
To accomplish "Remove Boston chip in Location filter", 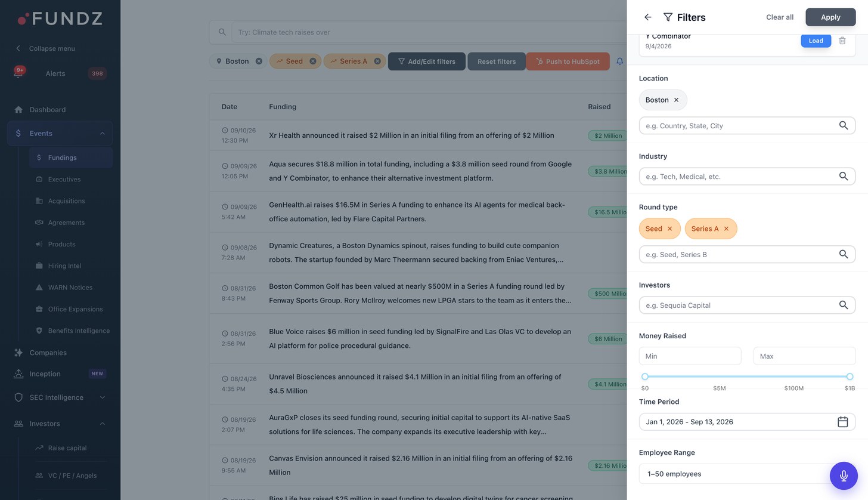I will (x=676, y=100).
